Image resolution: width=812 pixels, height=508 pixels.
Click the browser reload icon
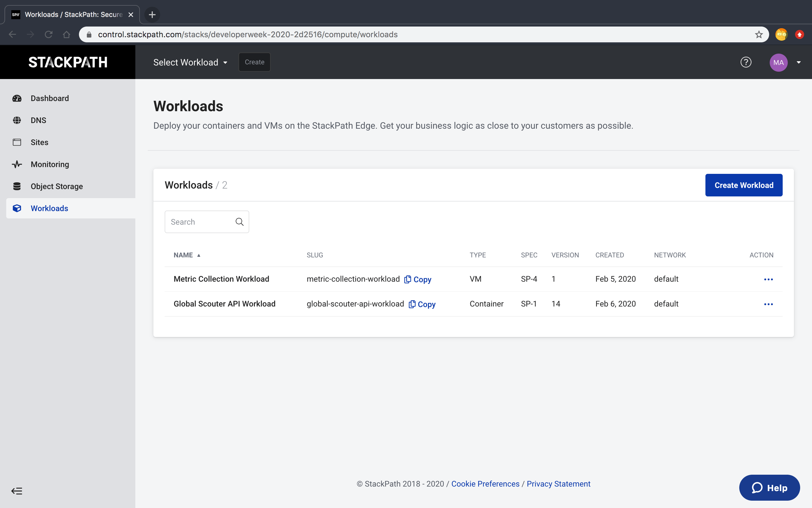[49, 35]
